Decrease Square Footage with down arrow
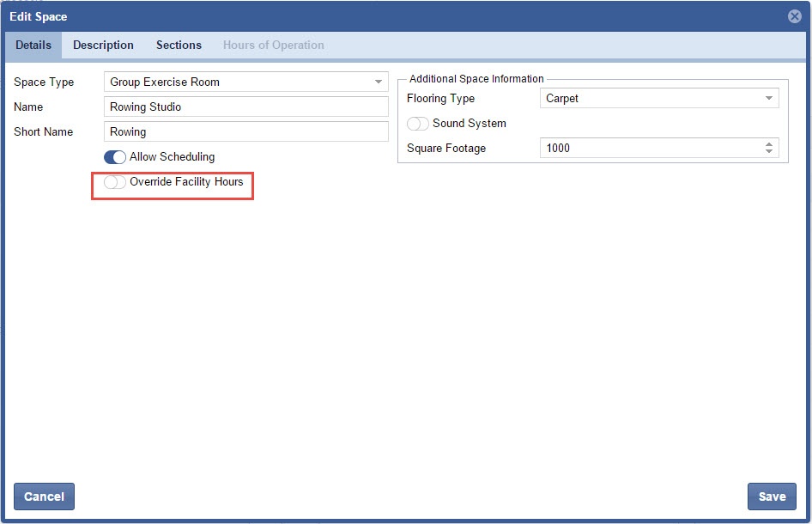Screen dimensions: 812x524 coord(768,152)
